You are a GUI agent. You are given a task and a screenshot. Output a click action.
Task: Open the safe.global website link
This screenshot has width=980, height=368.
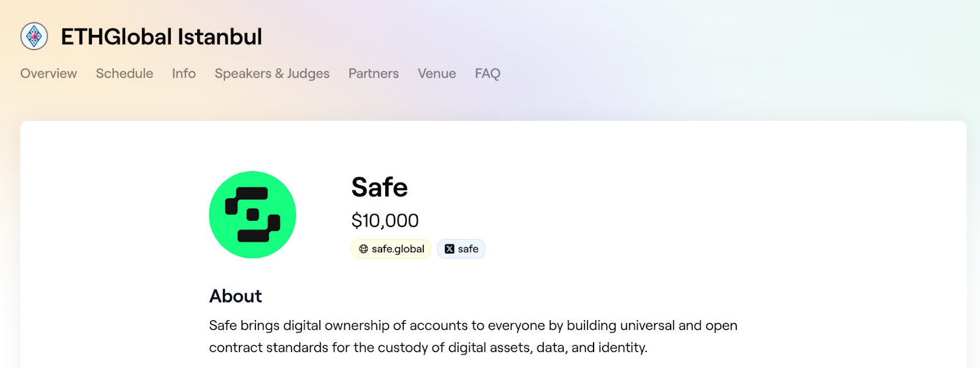pos(398,249)
